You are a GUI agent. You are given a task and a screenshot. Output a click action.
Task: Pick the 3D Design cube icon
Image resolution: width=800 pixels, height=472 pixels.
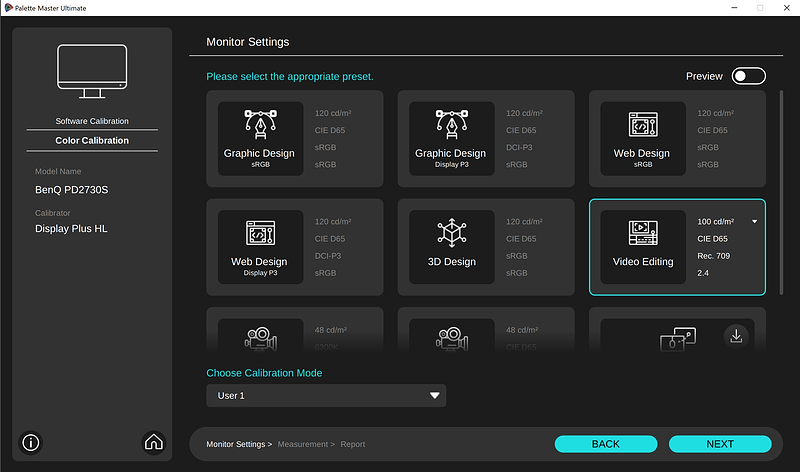tap(452, 233)
